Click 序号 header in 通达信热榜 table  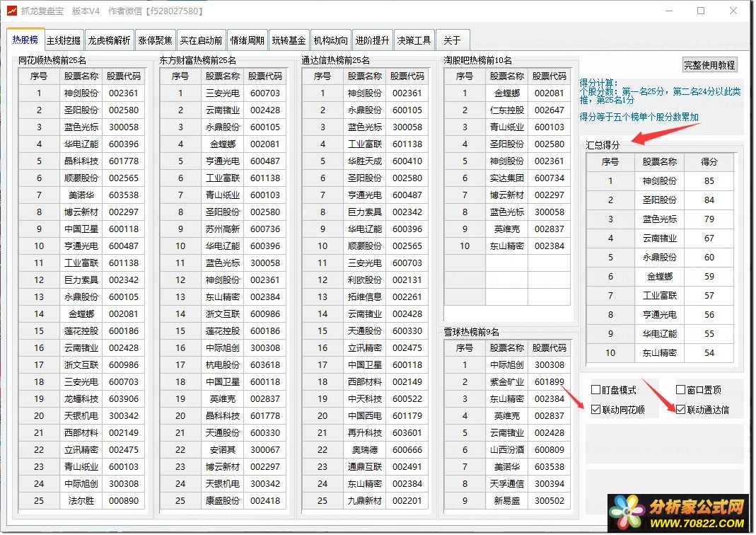(x=322, y=76)
